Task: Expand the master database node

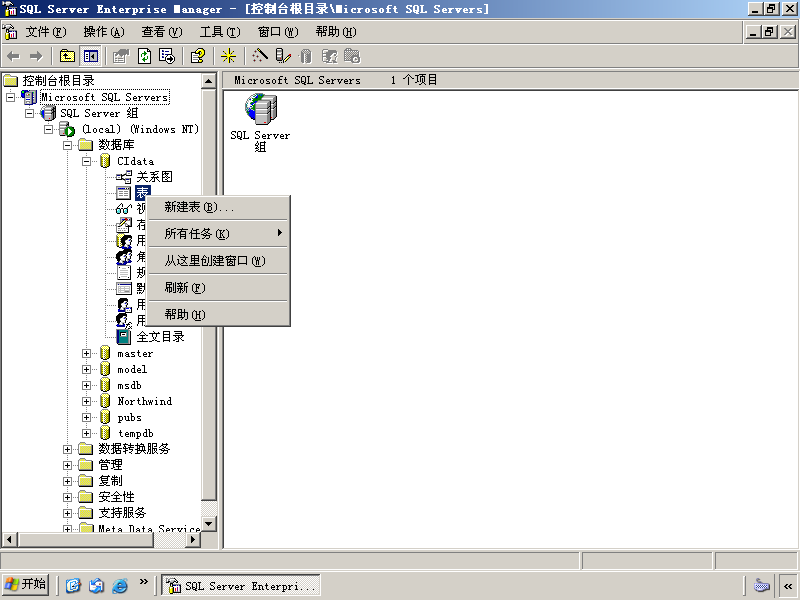Action: [x=87, y=354]
